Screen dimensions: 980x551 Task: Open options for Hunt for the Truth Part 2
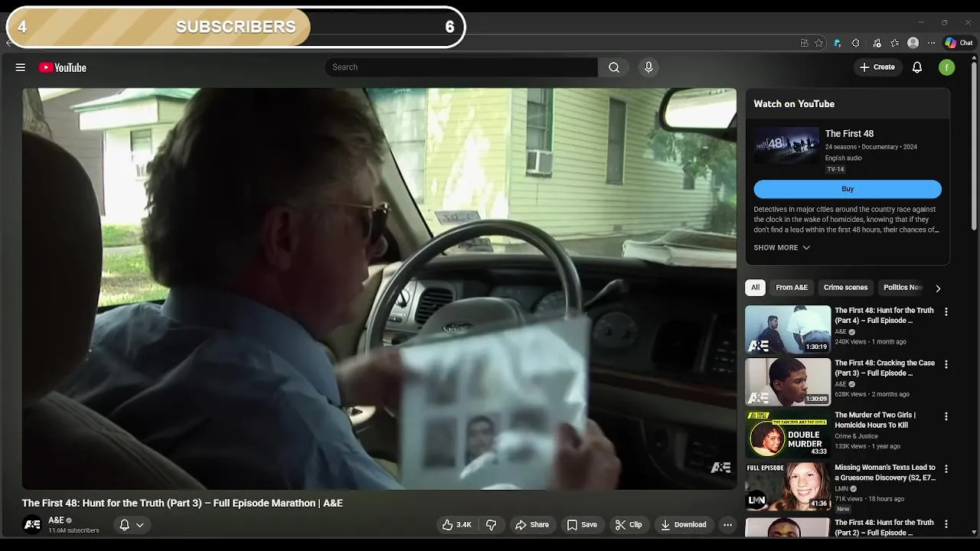(946, 524)
